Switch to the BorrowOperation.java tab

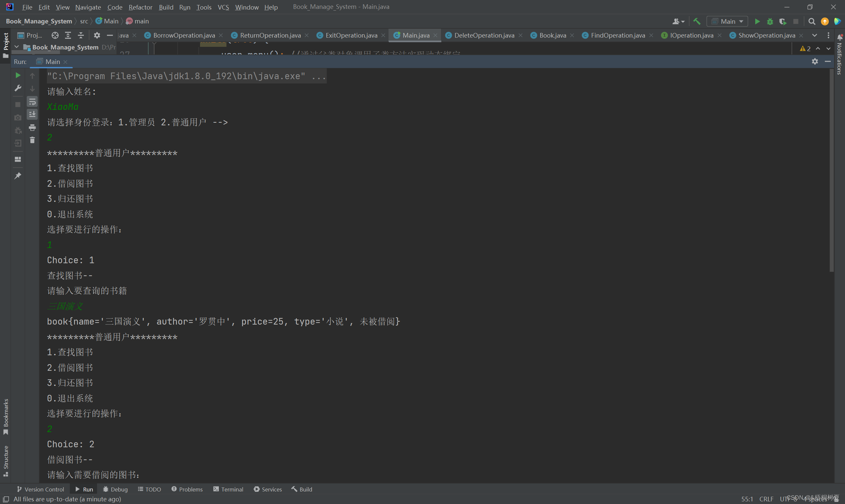point(184,35)
